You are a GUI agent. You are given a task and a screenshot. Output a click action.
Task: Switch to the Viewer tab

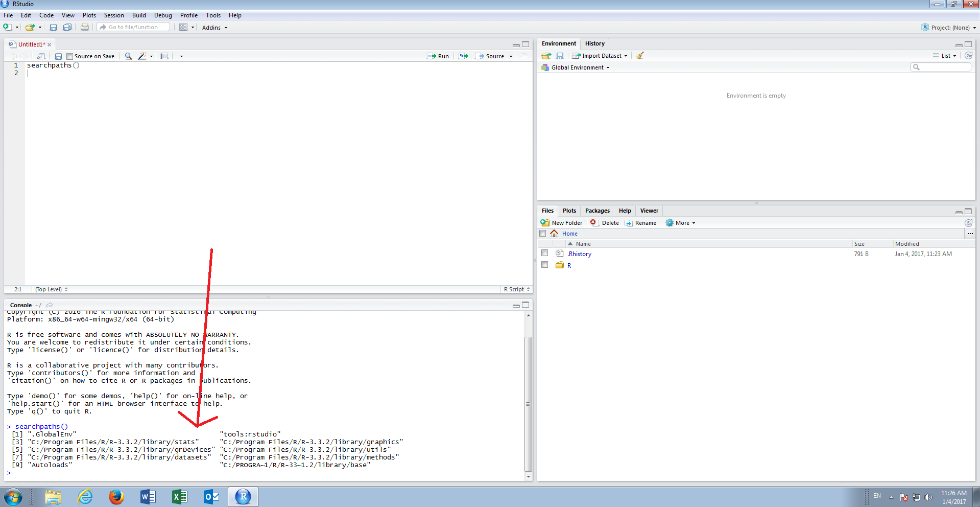[649, 211]
